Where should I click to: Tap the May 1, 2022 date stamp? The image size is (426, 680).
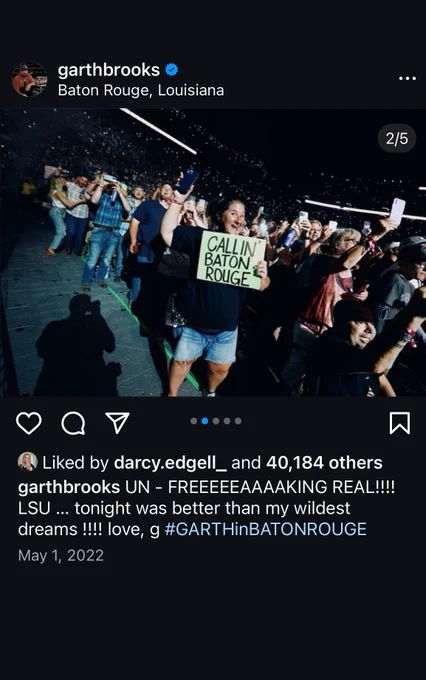(61, 556)
